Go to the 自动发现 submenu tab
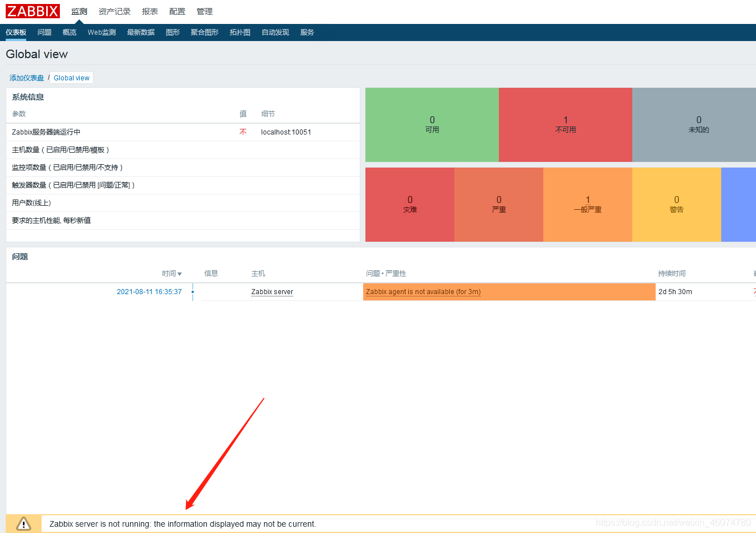The width and height of the screenshot is (756, 533). click(275, 32)
